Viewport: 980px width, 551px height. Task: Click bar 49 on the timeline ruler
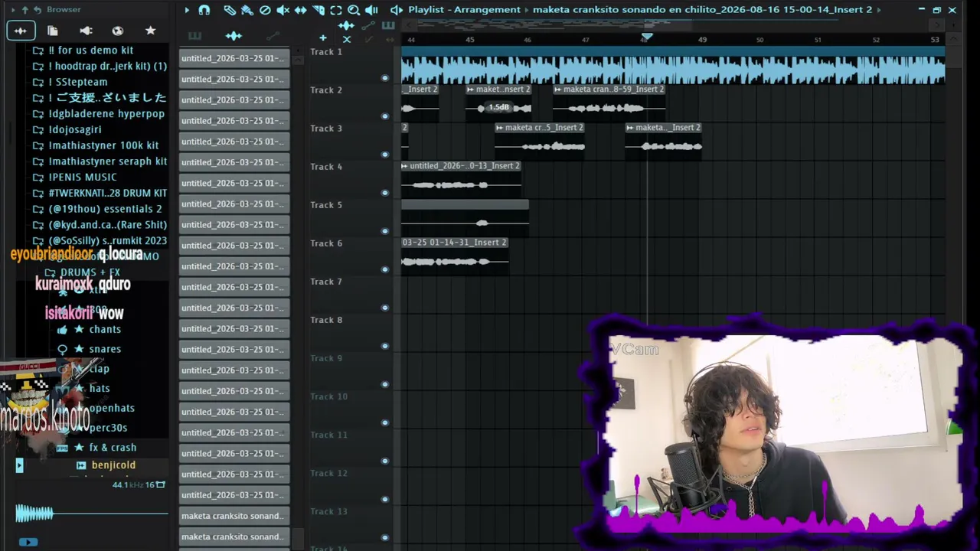pos(702,40)
